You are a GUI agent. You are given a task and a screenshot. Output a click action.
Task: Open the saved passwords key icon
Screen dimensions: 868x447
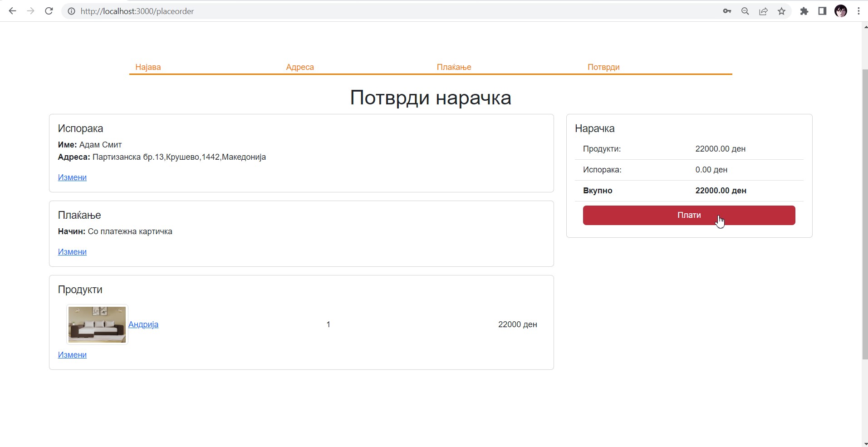727,11
